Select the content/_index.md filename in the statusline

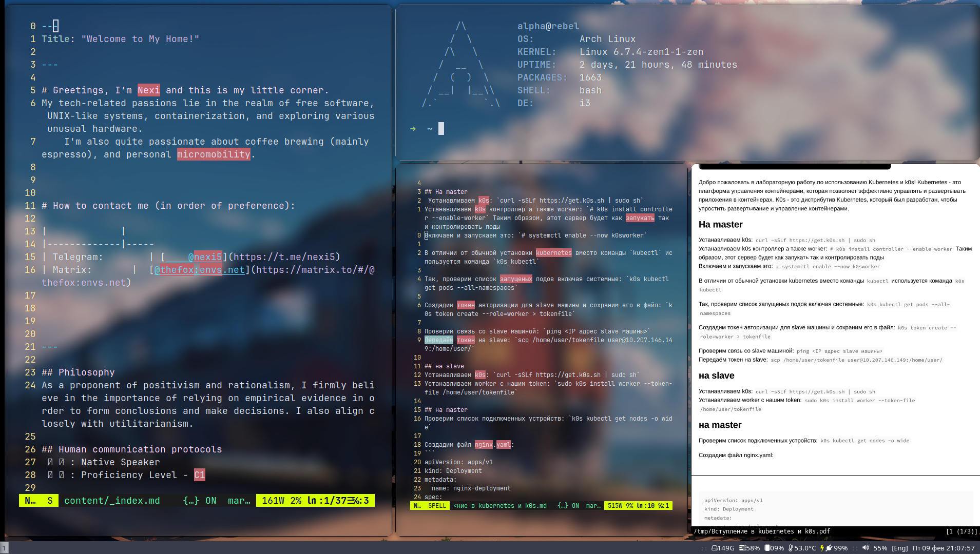[112, 500]
